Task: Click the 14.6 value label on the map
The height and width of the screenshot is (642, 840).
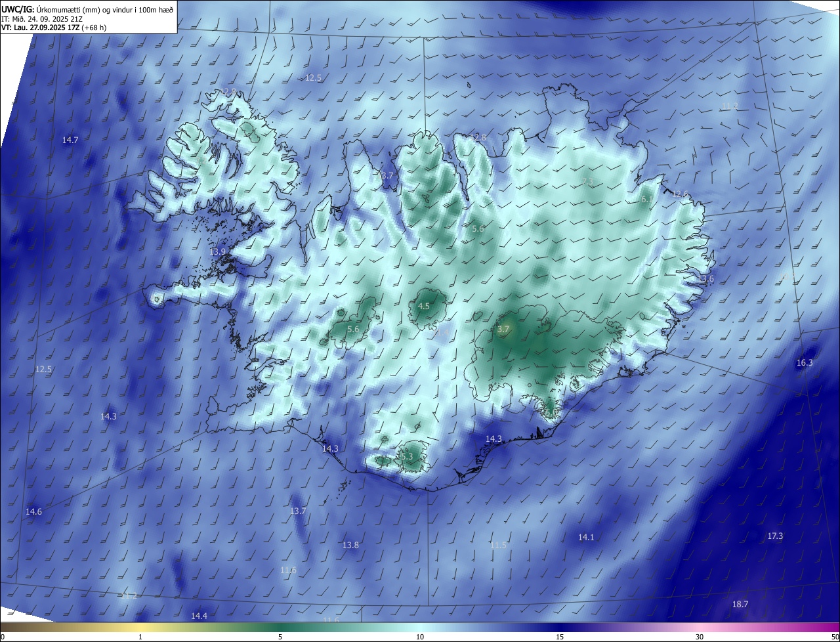Action: coord(33,512)
